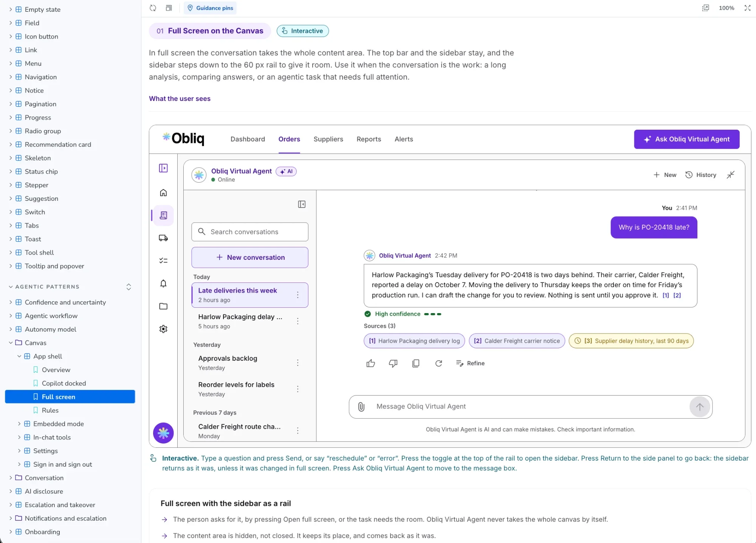
Task: Click the paperclip attach icon
Action: (x=361, y=406)
